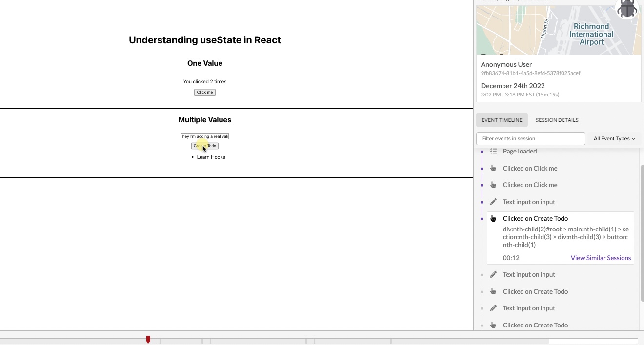Click pencil icon of last 'Text input on input'
The image size is (644, 345).
[x=493, y=308]
